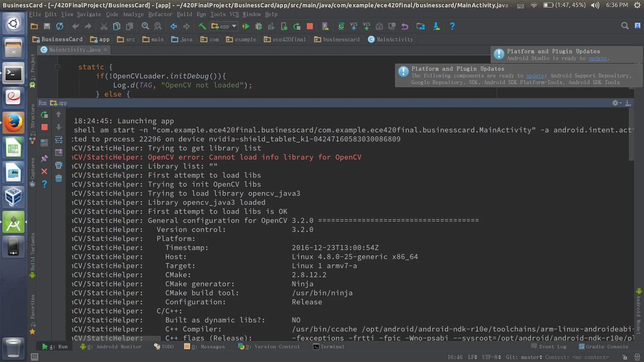Click the Down stack trace arrow
The height and width of the screenshot is (362, 644).
[58, 127]
